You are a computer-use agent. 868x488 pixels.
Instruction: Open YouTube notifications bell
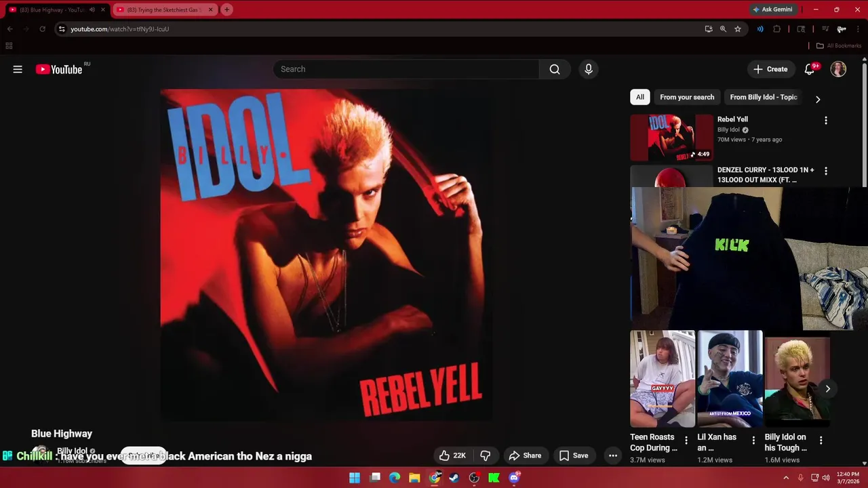[x=809, y=69]
